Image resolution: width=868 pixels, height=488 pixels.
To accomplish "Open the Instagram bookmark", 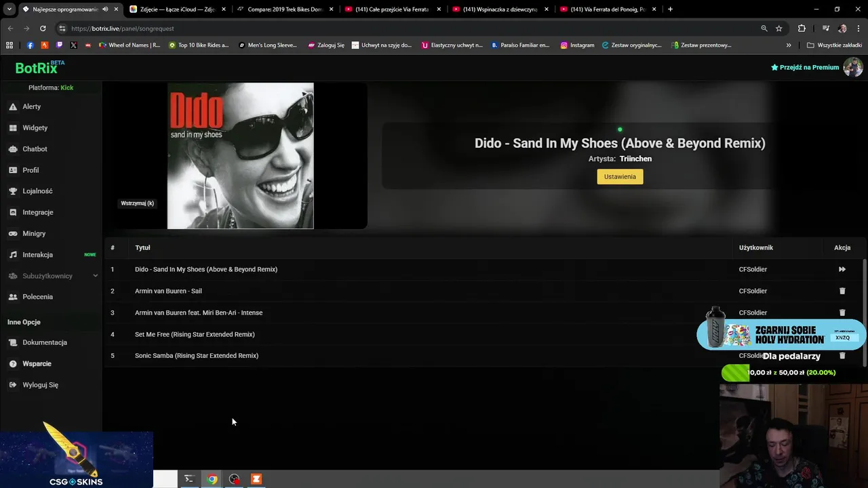I will tap(577, 45).
